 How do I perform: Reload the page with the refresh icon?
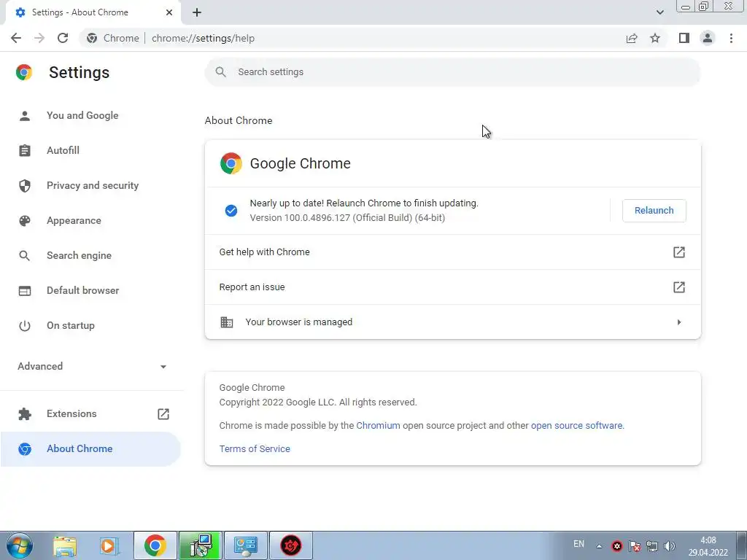(63, 38)
